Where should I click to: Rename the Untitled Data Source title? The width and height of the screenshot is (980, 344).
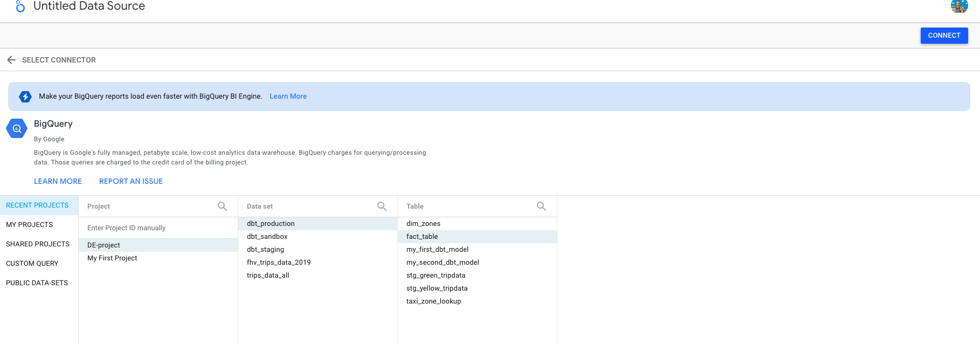click(x=89, y=6)
